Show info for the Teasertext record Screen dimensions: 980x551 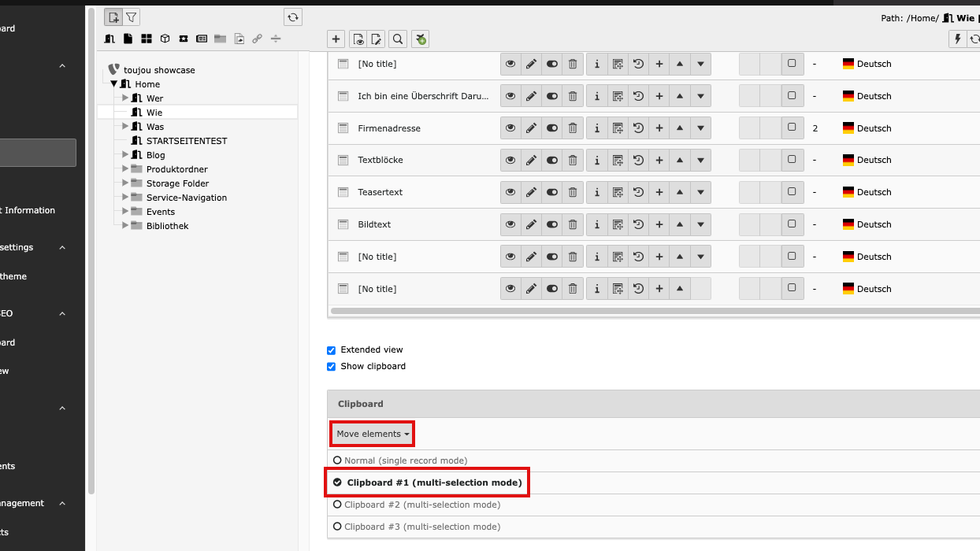(x=597, y=193)
